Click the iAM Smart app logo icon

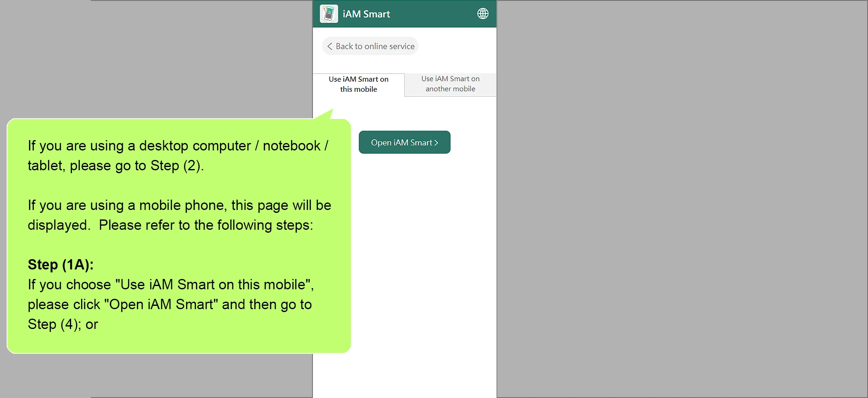click(x=329, y=14)
